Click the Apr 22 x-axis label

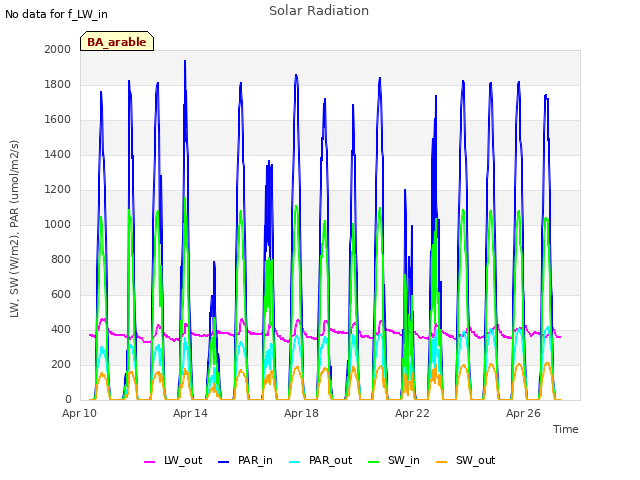(x=412, y=413)
